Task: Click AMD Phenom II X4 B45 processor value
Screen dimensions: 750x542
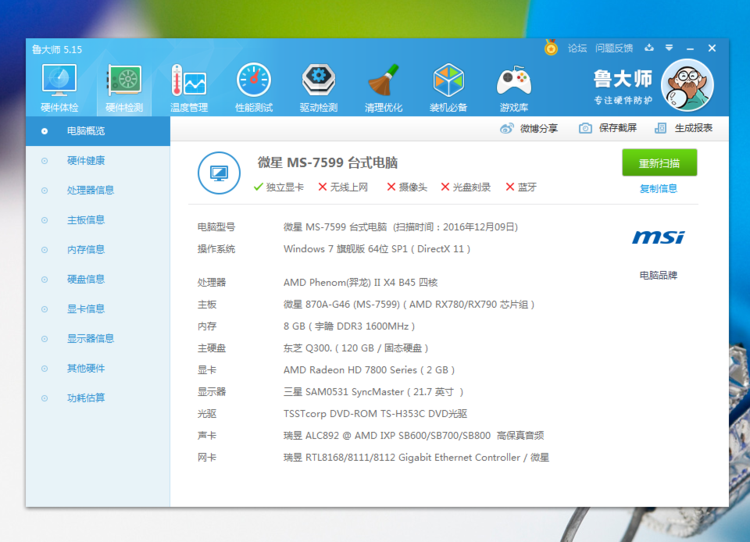Action: click(x=361, y=282)
